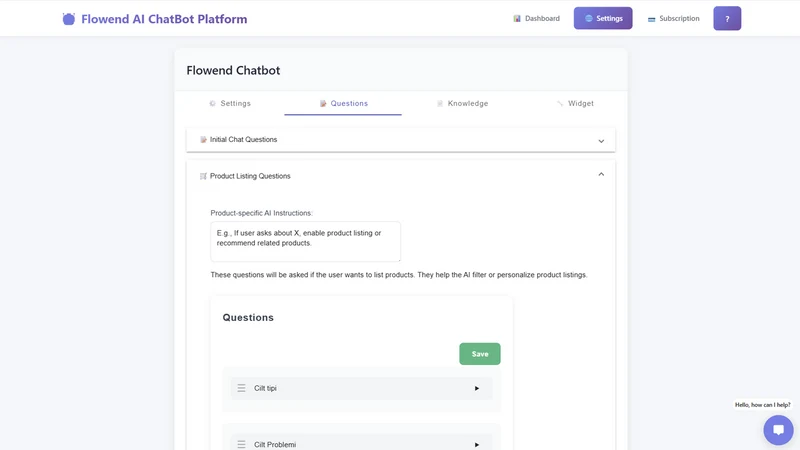Expand the Cilt Problemi question arrow
800x450 pixels.
pos(477,444)
